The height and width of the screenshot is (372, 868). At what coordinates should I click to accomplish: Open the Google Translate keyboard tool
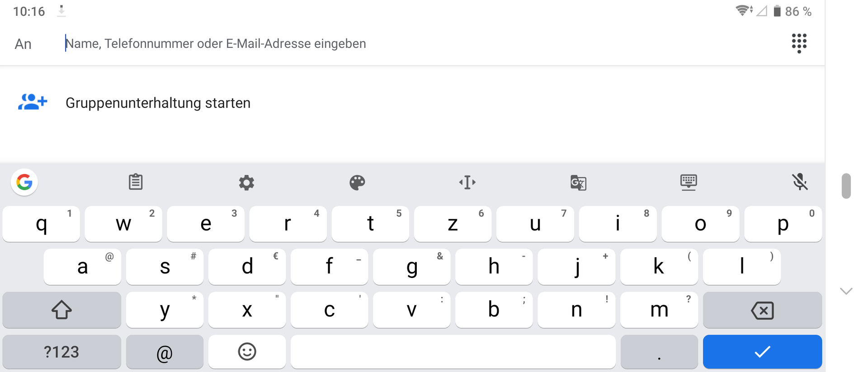(x=578, y=183)
